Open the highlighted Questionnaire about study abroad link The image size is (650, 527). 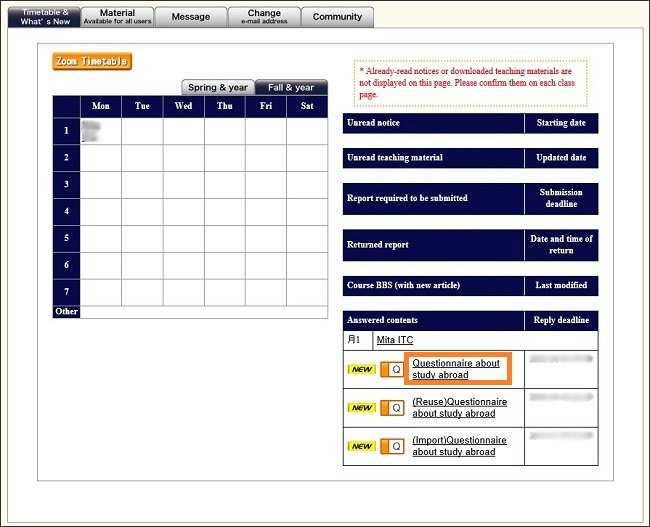(x=456, y=369)
